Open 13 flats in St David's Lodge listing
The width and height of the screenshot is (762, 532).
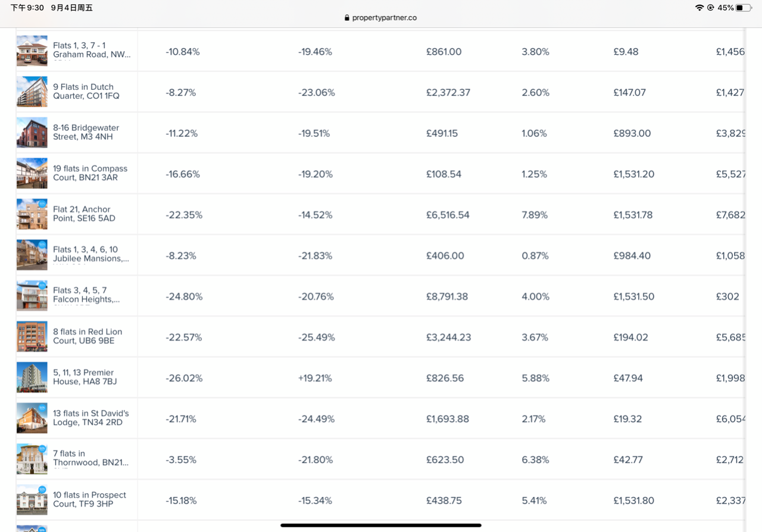(91, 418)
